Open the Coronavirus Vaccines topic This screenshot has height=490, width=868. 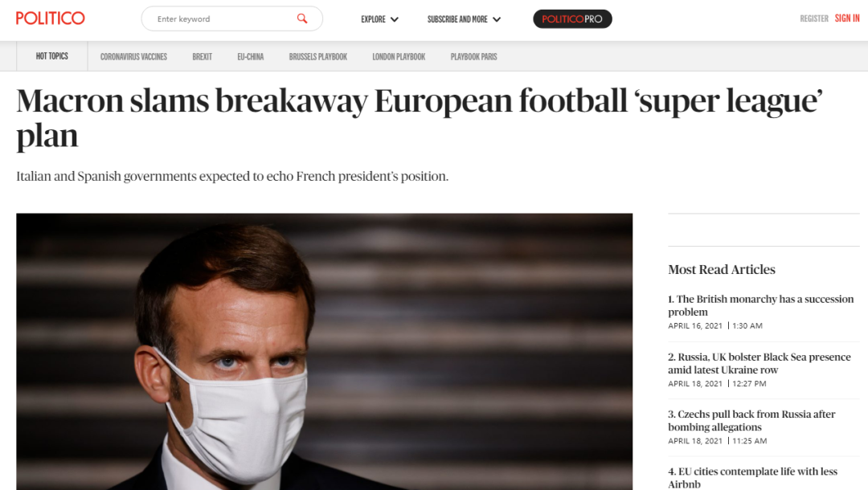pos(133,57)
